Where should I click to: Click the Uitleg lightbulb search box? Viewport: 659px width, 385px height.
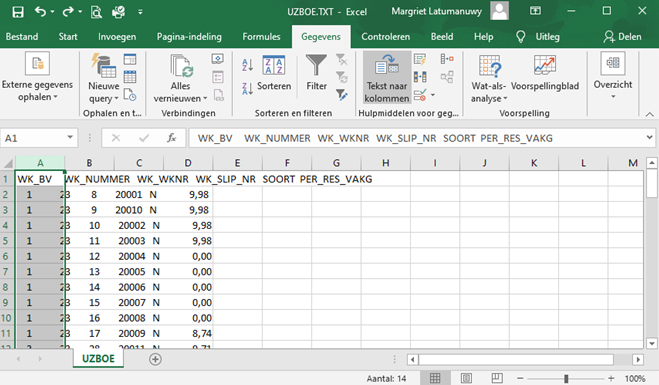[538, 37]
